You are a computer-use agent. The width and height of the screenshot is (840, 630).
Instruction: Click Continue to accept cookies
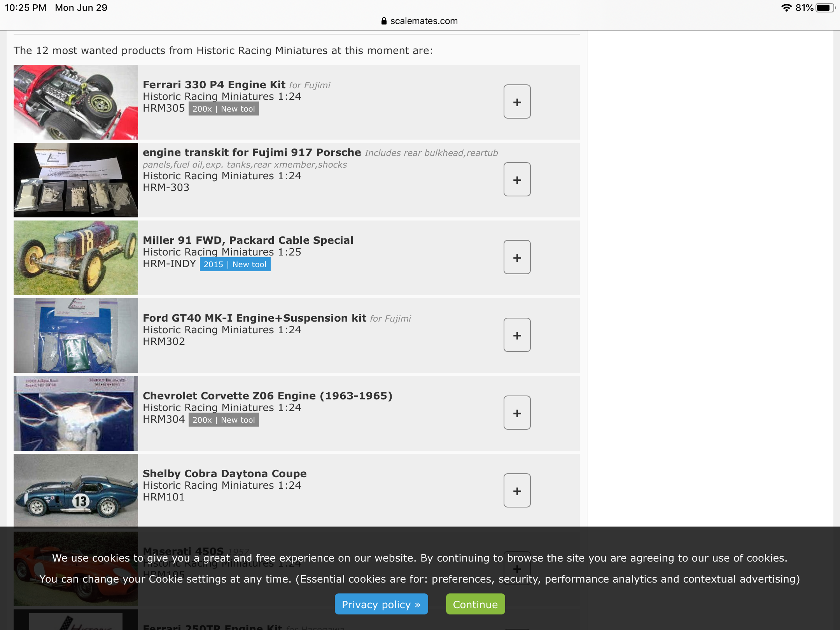pyautogui.click(x=475, y=604)
